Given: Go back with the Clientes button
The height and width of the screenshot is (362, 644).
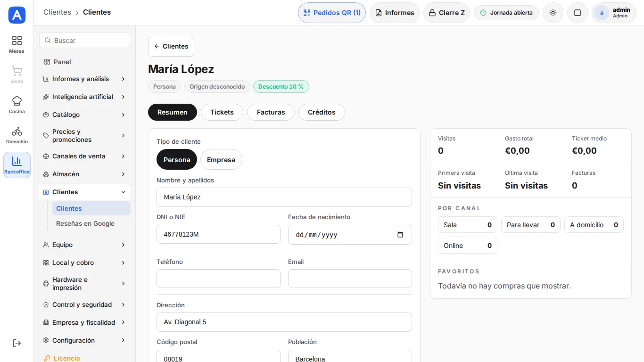Looking at the screenshot, I should coord(171,46).
